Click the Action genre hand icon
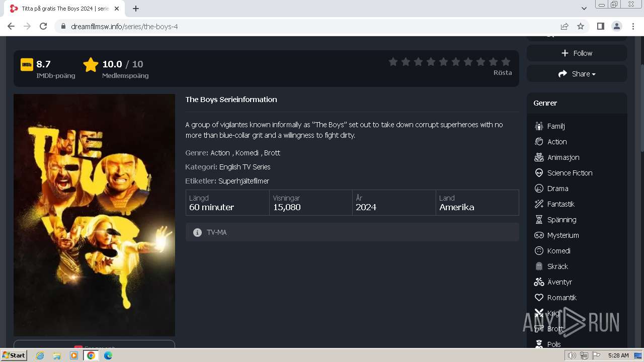Image resolution: width=644 pixels, height=362 pixels. click(x=539, y=142)
